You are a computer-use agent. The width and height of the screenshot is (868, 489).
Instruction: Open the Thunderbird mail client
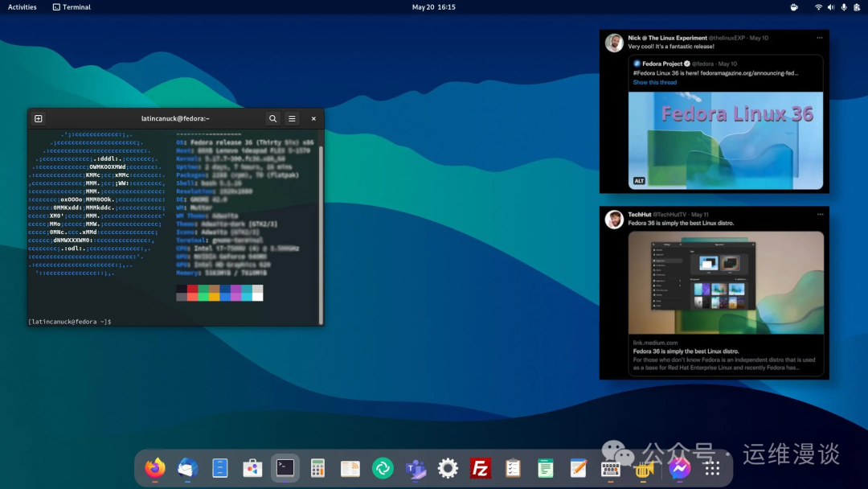tap(187, 467)
